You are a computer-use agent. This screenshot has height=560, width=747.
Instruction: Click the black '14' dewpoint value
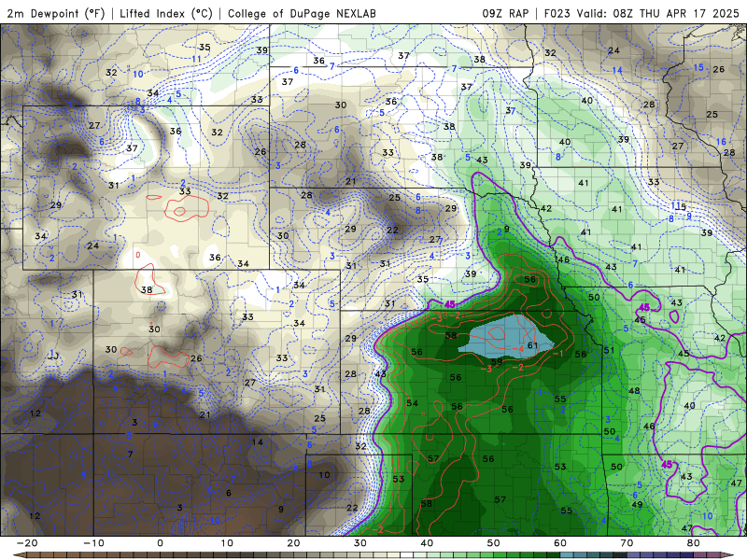click(x=258, y=441)
